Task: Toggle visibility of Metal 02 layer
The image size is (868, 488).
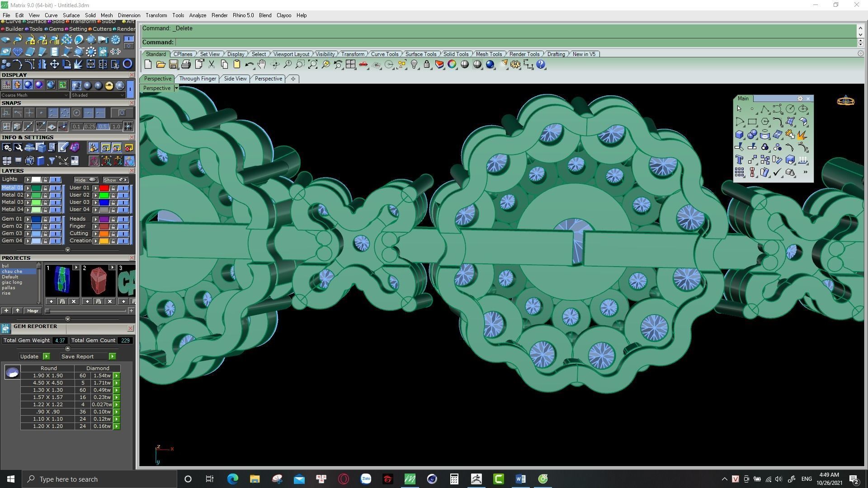Action: tap(56, 195)
